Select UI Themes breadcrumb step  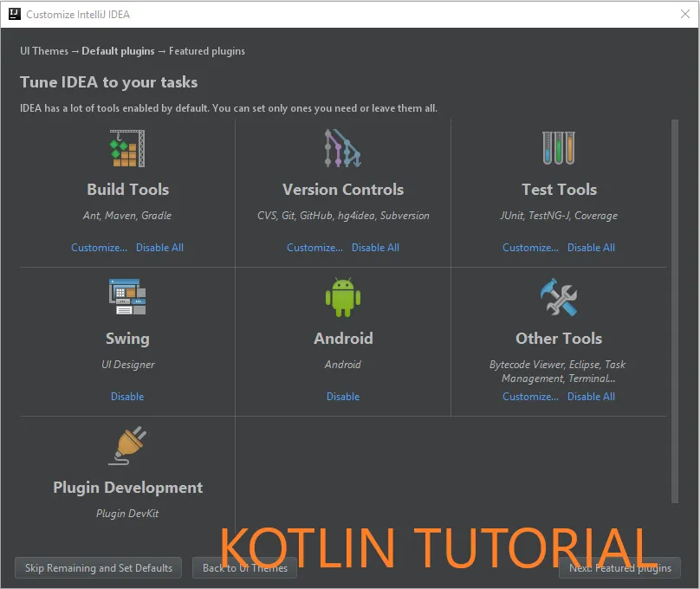pyautogui.click(x=44, y=51)
